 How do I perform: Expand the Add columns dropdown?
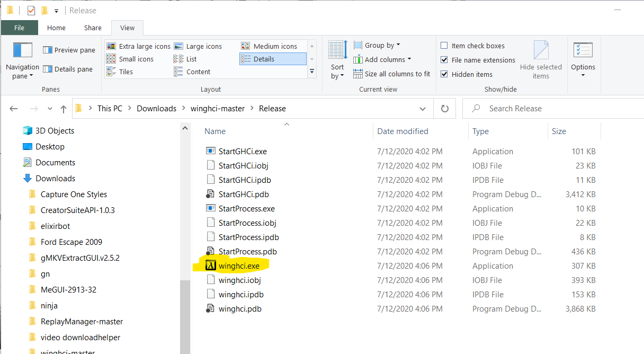382,60
